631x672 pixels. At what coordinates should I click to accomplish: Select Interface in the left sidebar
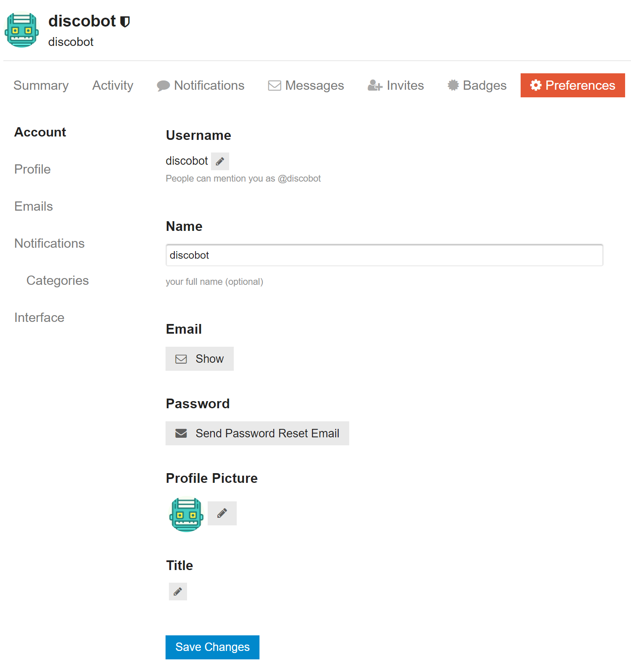pos(39,318)
